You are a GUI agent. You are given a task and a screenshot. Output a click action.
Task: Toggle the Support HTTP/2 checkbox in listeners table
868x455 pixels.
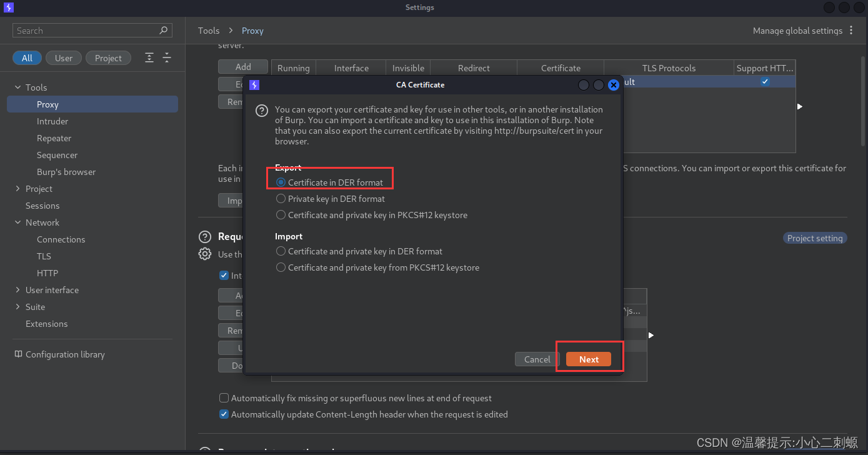pos(765,82)
